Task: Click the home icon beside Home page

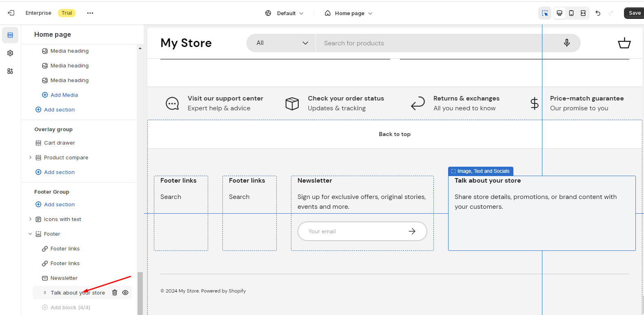Action: click(x=328, y=13)
